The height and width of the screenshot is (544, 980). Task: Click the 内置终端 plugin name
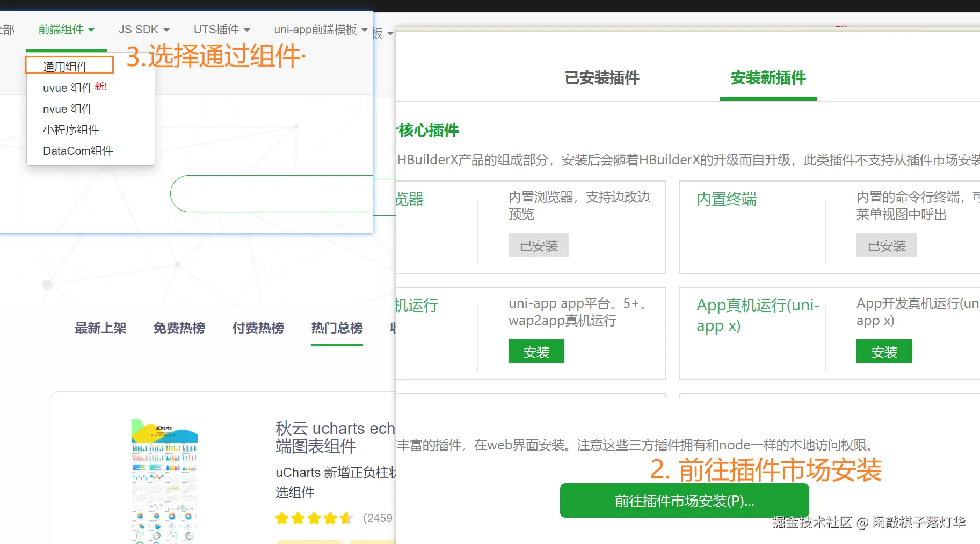pos(727,199)
